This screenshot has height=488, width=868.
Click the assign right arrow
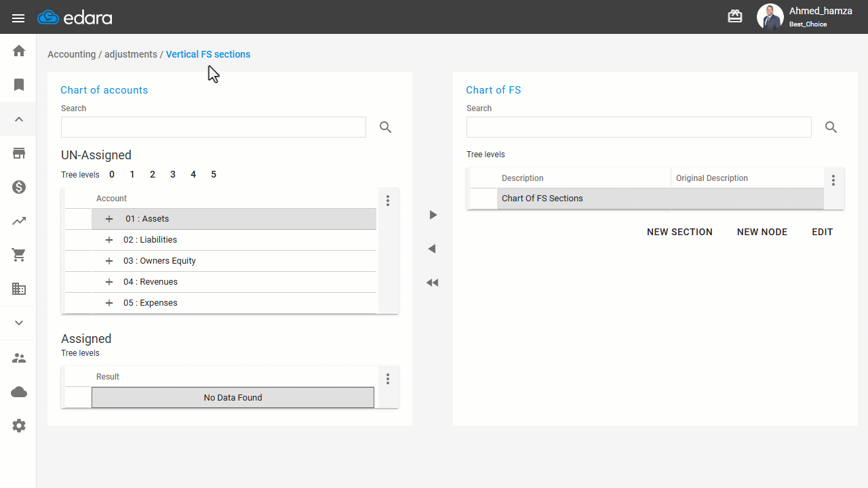[x=433, y=215]
